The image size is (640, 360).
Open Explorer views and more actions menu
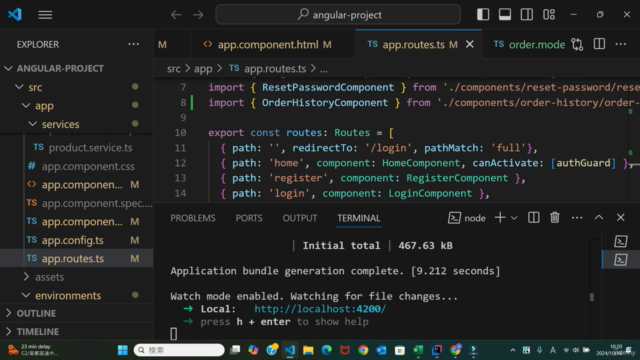pos(133,44)
